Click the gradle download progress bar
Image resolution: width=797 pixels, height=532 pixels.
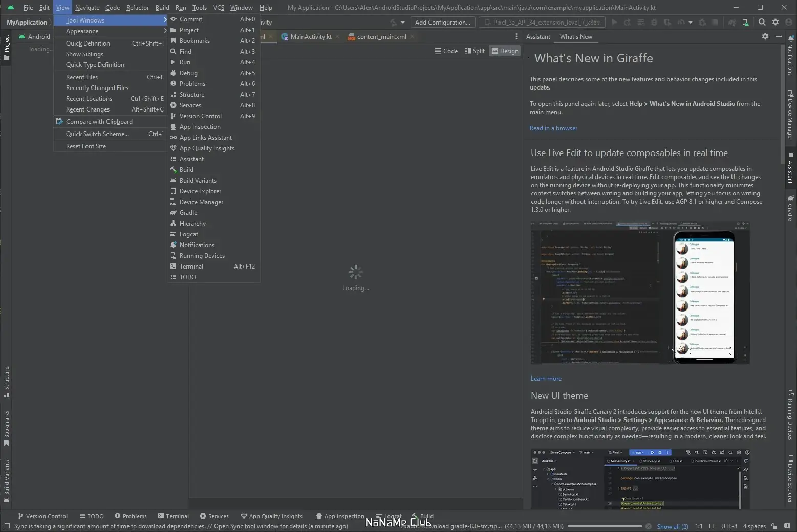point(605,526)
